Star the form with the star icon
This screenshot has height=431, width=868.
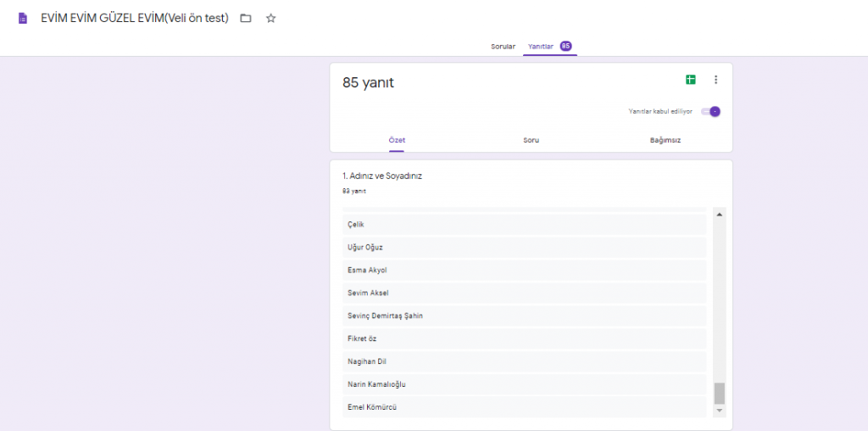click(x=271, y=19)
